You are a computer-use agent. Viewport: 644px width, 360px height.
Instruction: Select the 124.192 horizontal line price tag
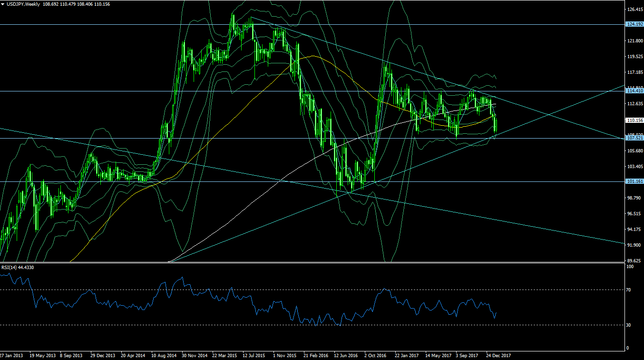635,24
